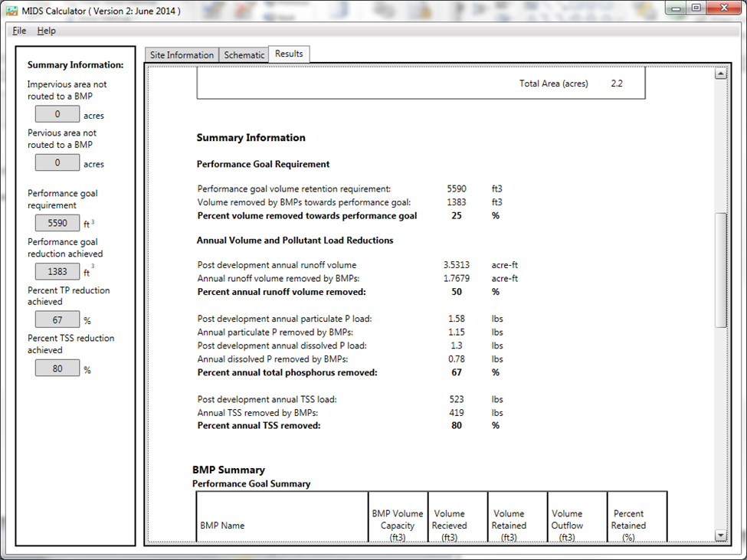Click the annual runoff volume value 3.5313
This screenshot has width=747, height=560.
(x=457, y=265)
